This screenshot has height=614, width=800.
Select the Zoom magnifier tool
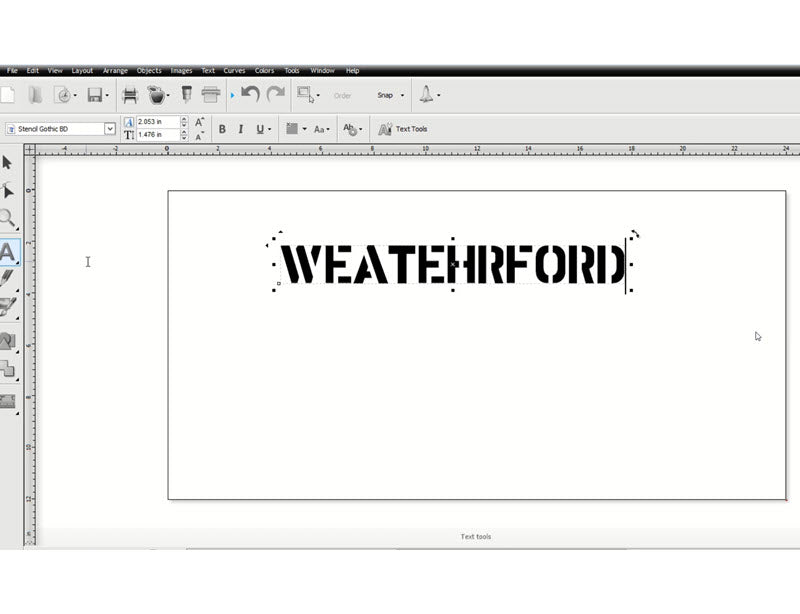click(x=8, y=218)
